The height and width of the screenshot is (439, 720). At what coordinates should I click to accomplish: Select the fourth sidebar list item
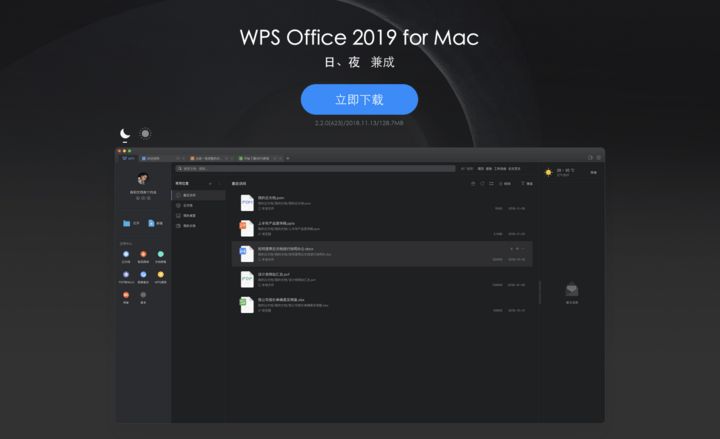(x=199, y=225)
